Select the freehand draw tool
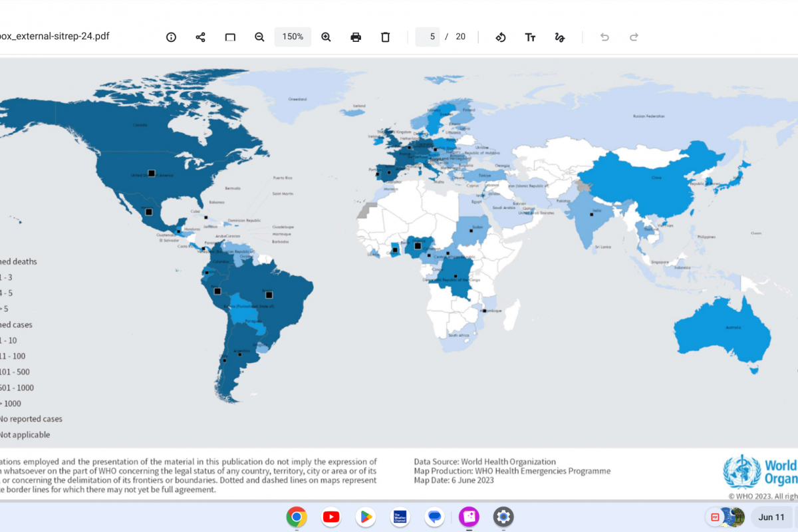798x532 pixels. [x=559, y=37]
